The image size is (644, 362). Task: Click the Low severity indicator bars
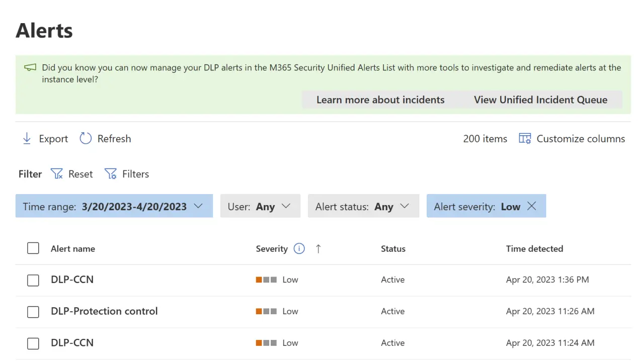click(266, 280)
